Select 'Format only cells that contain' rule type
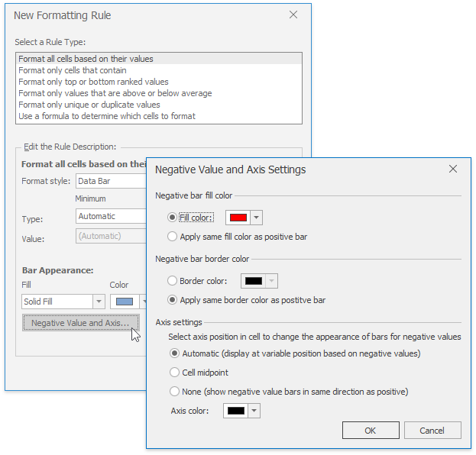The height and width of the screenshot is (455, 476). tap(73, 70)
